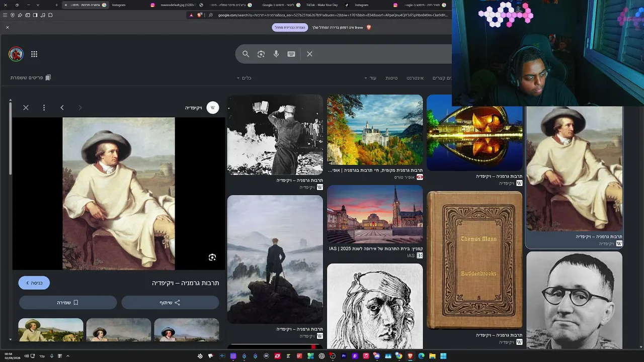
Task: Select the אינטרנט search filter
Action: coord(415,78)
